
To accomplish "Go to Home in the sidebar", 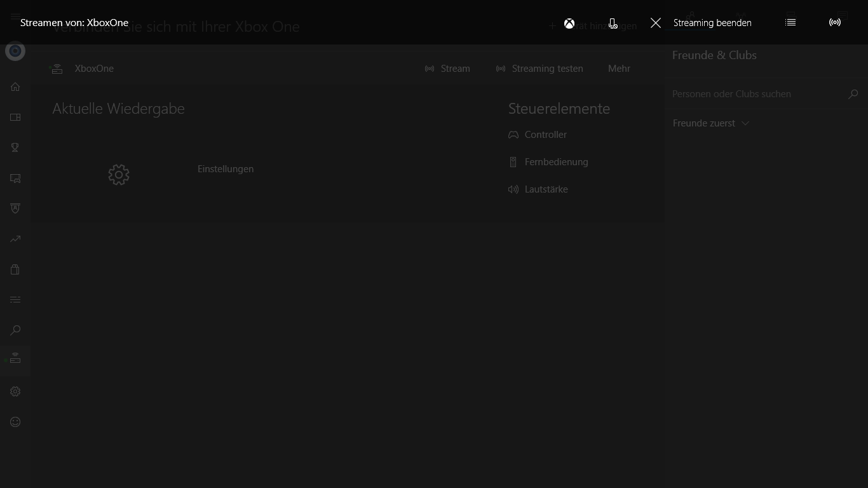I will 15,86.
